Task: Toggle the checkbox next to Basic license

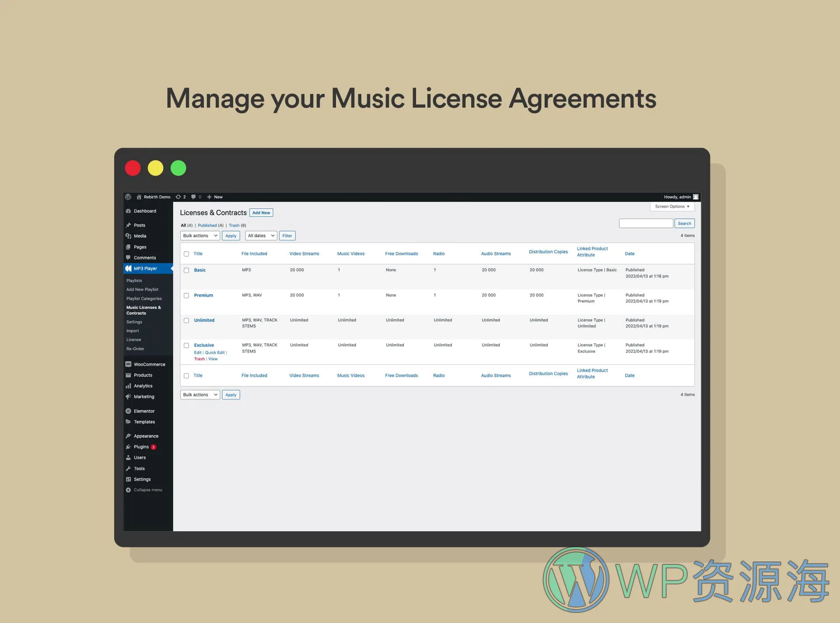Action: 185,269
